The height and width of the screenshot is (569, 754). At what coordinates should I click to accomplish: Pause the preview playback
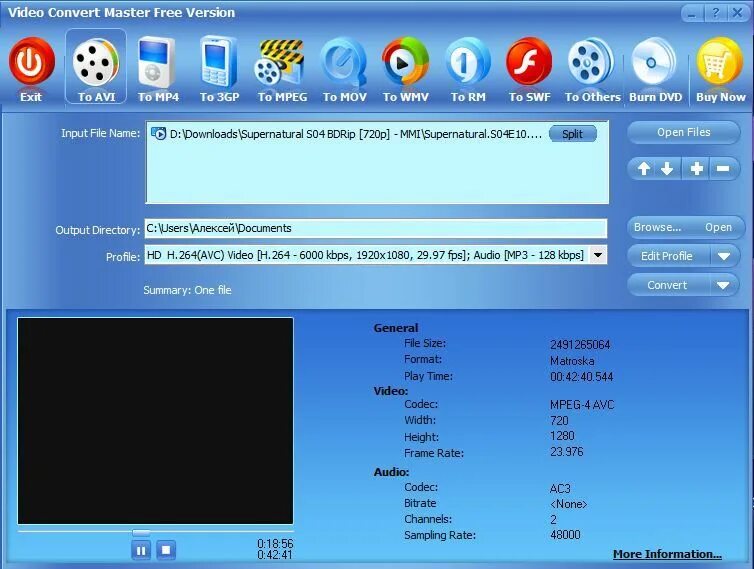click(x=141, y=550)
